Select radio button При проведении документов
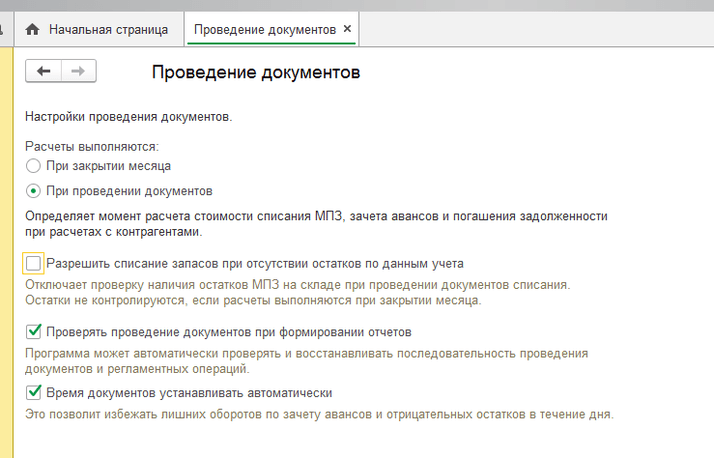Viewport: 714px width, 458px height. coord(33,190)
